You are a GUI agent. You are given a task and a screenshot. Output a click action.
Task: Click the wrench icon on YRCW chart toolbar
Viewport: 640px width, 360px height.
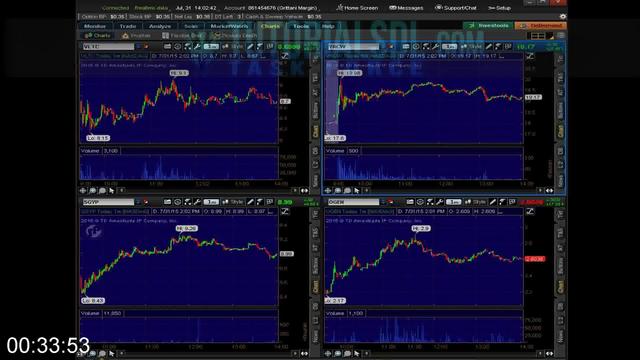[436, 47]
